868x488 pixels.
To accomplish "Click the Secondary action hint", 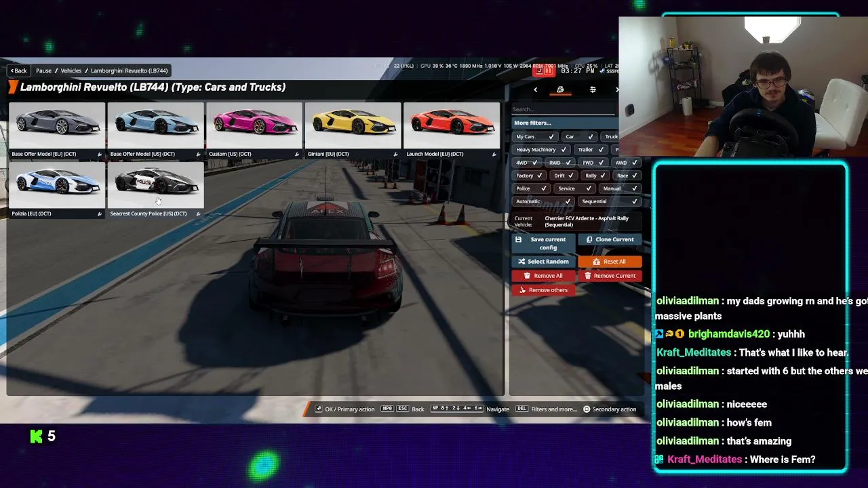I will pos(610,409).
